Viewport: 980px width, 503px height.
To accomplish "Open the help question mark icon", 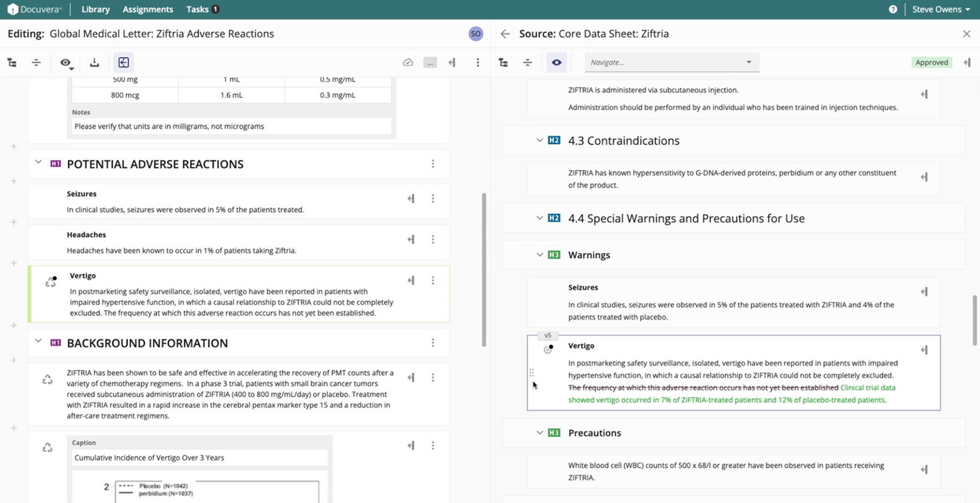I will coord(893,10).
